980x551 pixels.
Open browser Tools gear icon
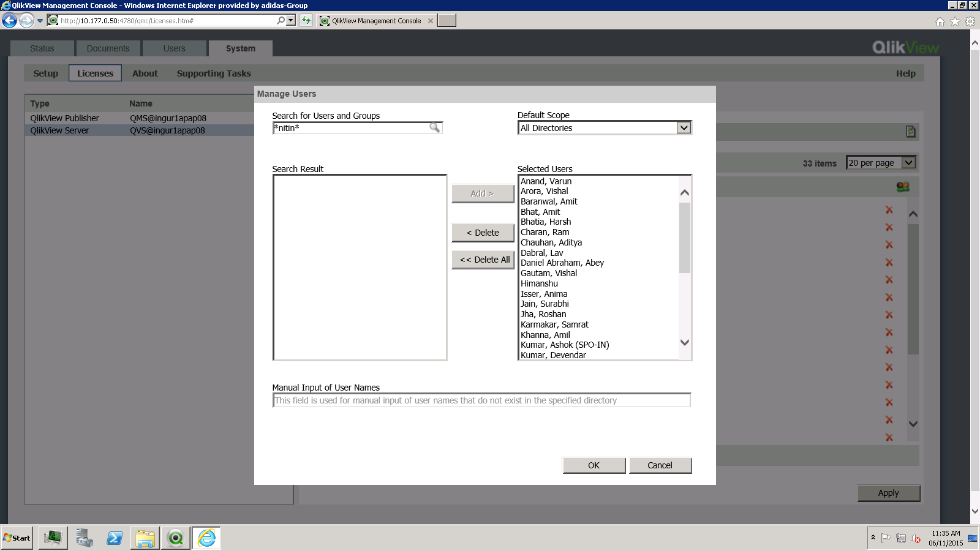point(970,21)
